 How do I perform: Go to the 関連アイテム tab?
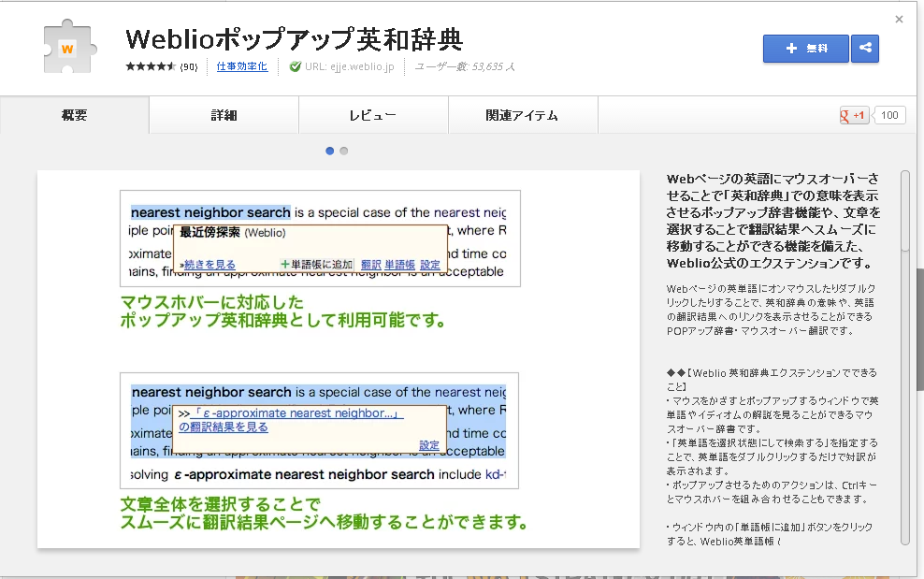point(524,115)
